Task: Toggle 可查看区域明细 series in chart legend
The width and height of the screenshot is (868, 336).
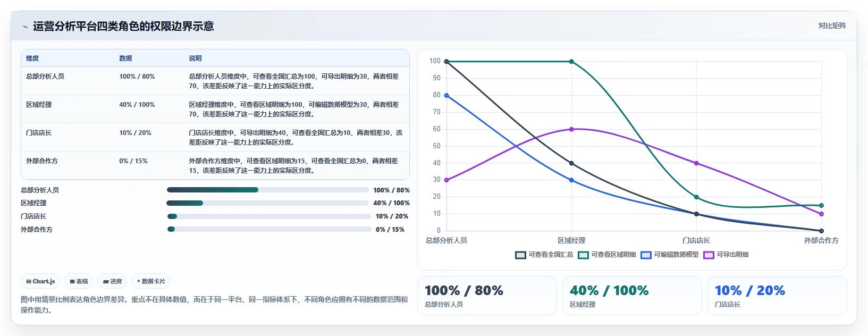Action: pos(607,255)
